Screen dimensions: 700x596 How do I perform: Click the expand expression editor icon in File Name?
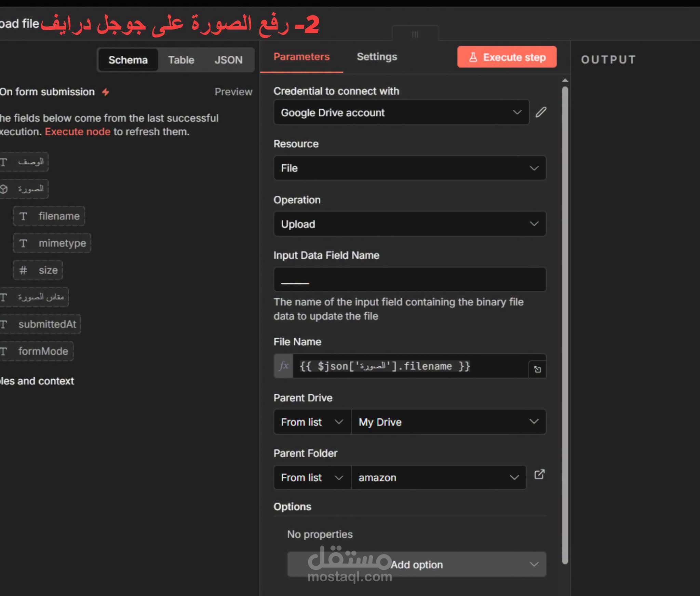tap(537, 369)
